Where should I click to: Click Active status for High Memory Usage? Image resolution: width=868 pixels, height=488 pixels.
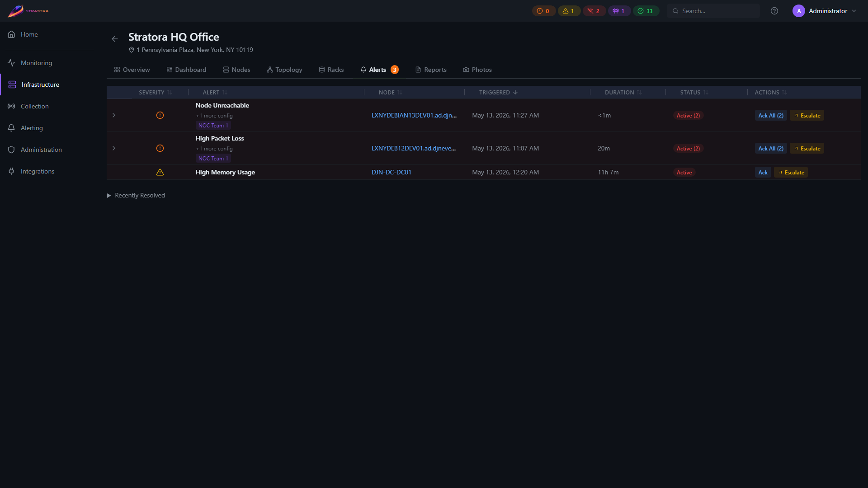pyautogui.click(x=684, y=172)
